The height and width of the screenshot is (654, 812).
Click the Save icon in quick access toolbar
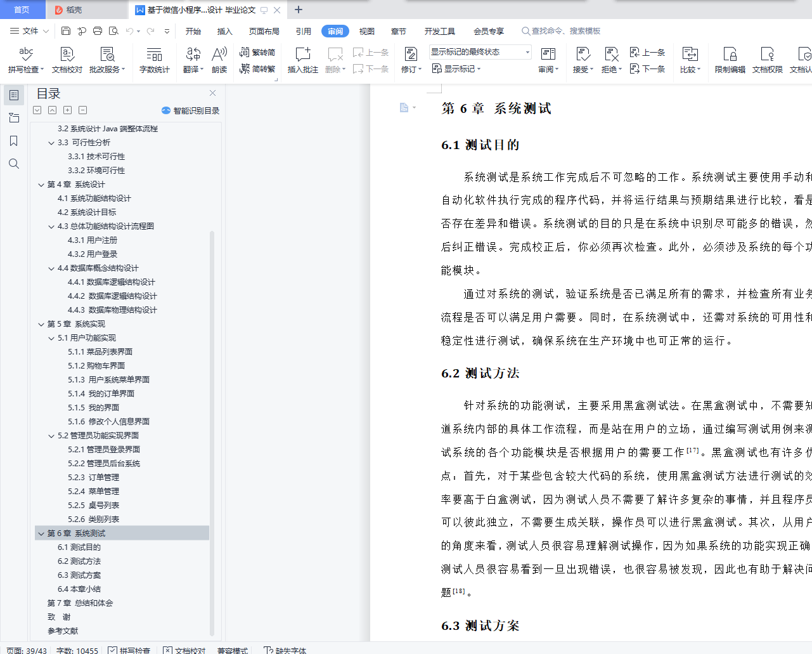click(x=66, y=30)
